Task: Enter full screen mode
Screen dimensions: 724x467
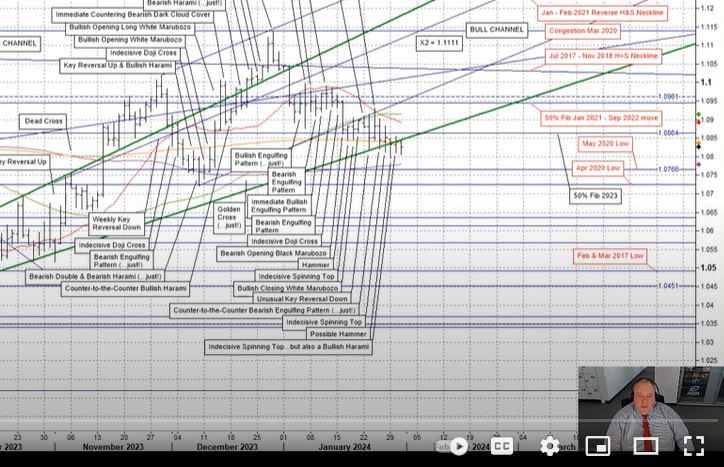Action: click(x=693, y=446)
